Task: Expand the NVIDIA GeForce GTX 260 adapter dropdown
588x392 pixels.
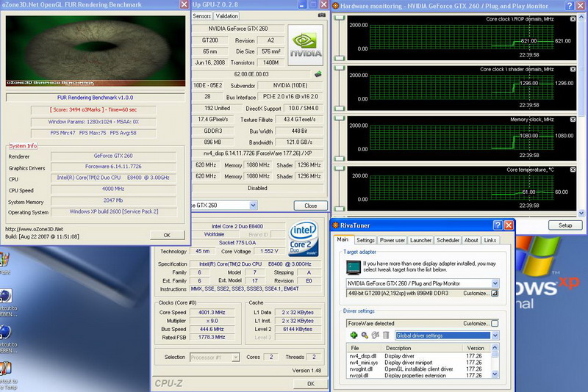Action: point(495,283)
